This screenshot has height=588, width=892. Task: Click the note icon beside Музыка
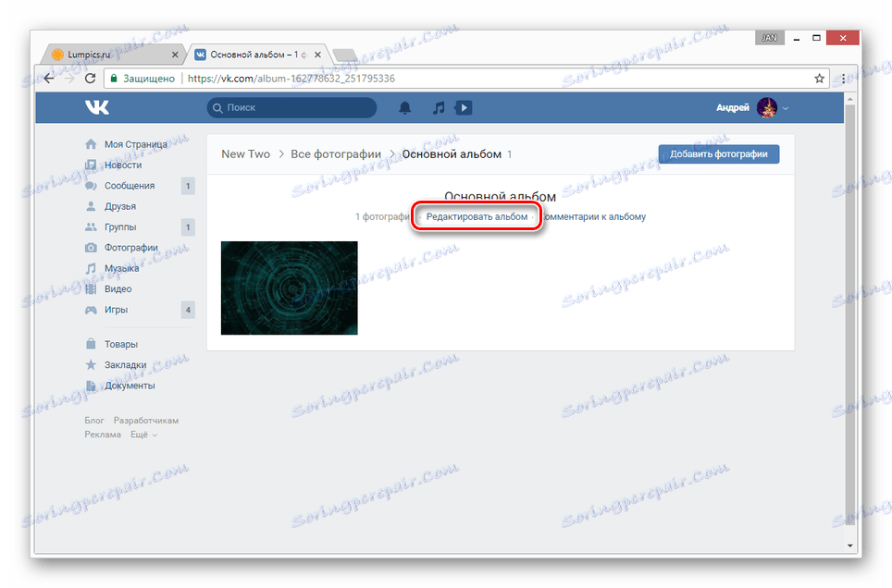click(91, 268)
